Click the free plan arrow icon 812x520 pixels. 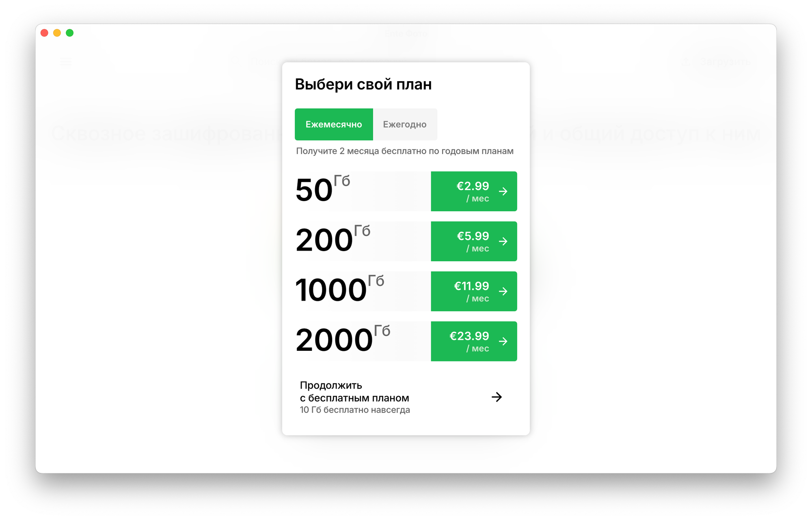[497, 397]
